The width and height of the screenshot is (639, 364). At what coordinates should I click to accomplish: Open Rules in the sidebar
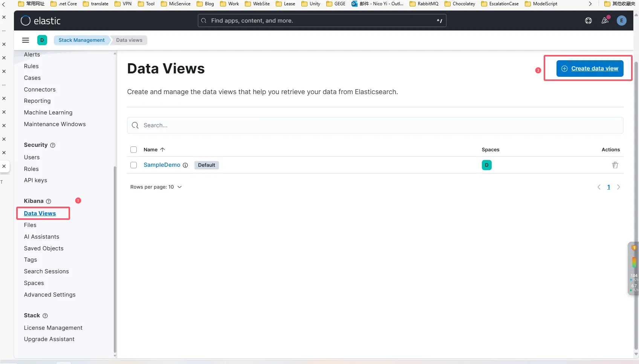tap(31, 66)
